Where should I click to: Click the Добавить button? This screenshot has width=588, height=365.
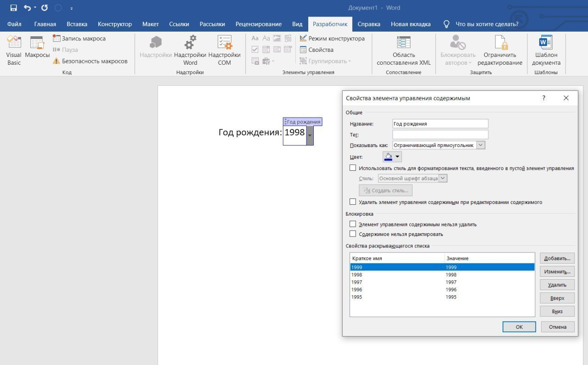coord(557,258)
